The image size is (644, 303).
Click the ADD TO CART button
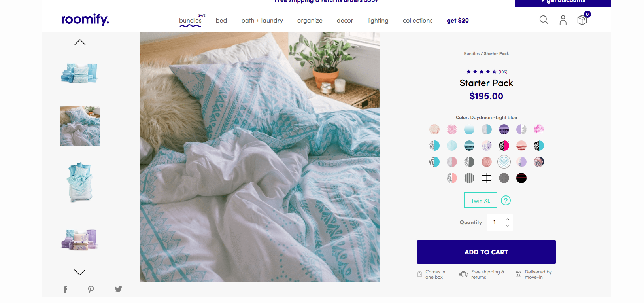pyautogui.click(x=486, y=252)
